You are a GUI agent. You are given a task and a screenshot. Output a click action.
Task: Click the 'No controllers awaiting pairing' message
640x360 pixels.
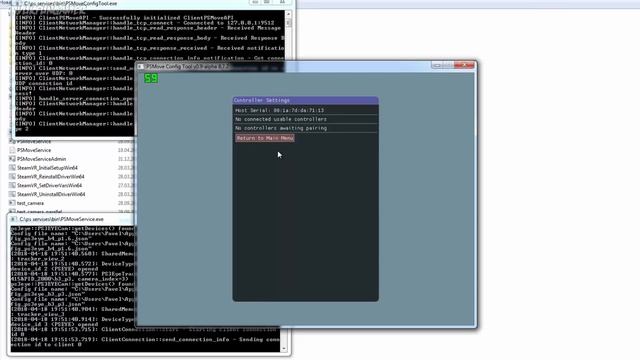coord(281,128)
